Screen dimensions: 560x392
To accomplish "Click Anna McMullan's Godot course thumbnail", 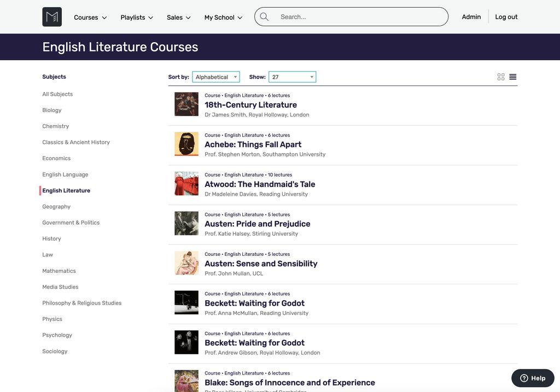I will point(186,302).
